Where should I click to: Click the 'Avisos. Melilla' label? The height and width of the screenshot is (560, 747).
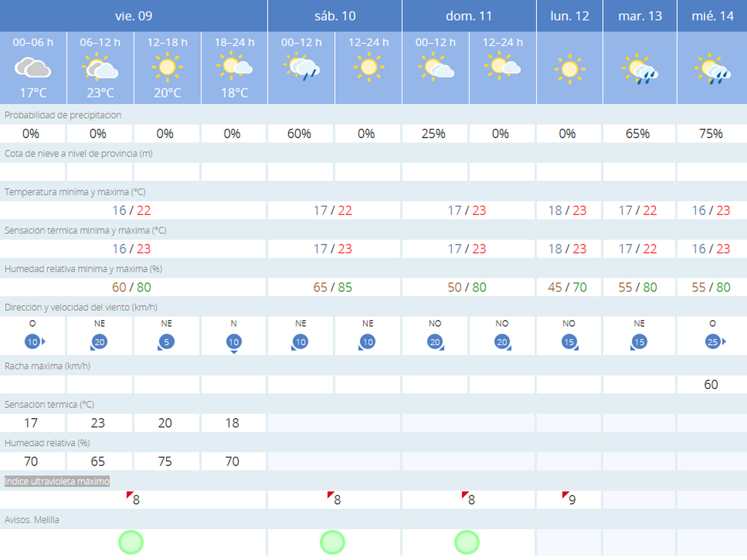tap(32, 520)
